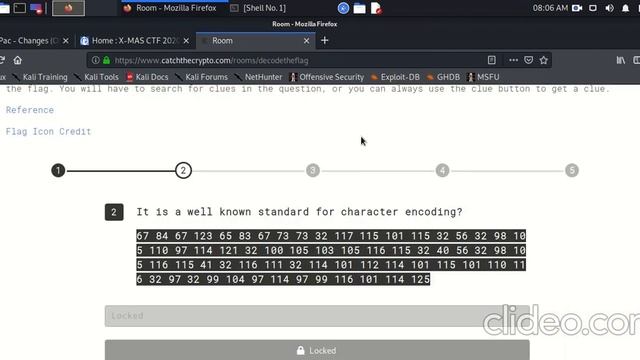
Task: Click the green padlock site security icon
Action: (107, 60)
